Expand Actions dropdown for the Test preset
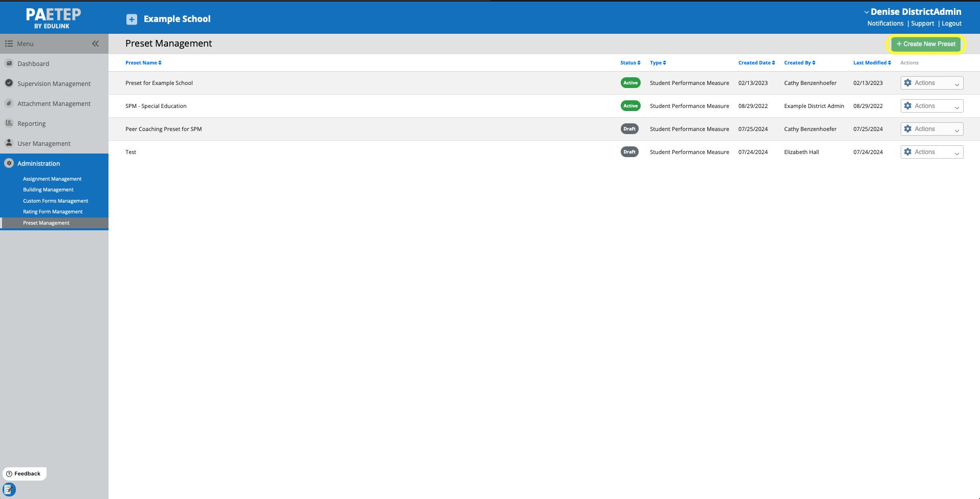The height and width of the screenshot is (499, 980). [x=932, y=152]
